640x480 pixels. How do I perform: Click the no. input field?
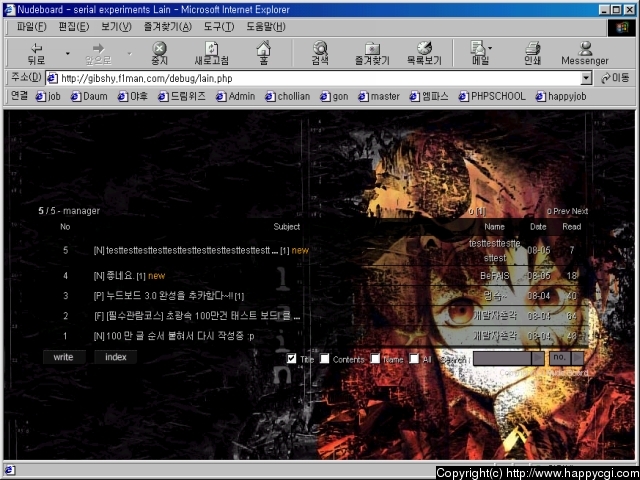(560, 358)
